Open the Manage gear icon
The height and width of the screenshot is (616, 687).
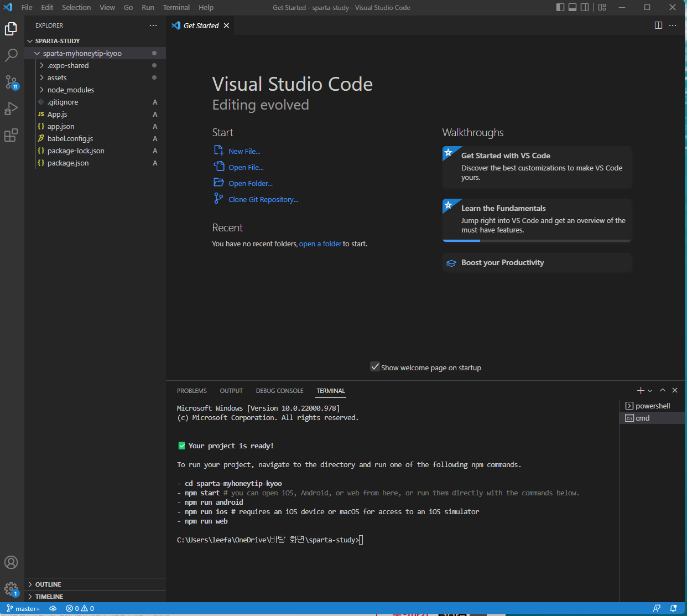[11, 589]
